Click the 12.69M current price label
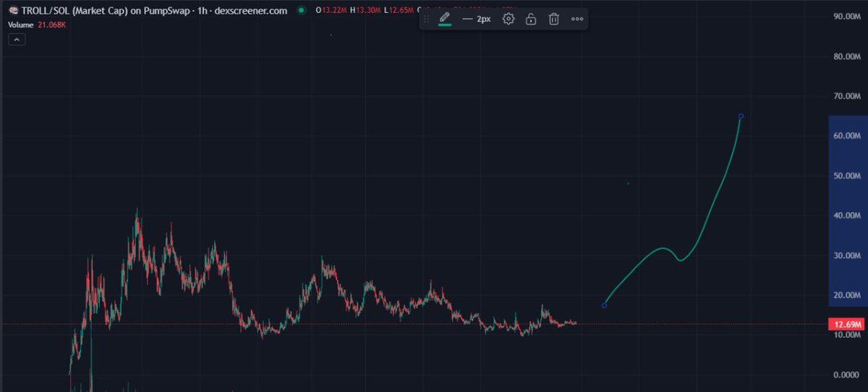Image resolution: width=868 pixels, height=392 pixels. pos(846,324)
